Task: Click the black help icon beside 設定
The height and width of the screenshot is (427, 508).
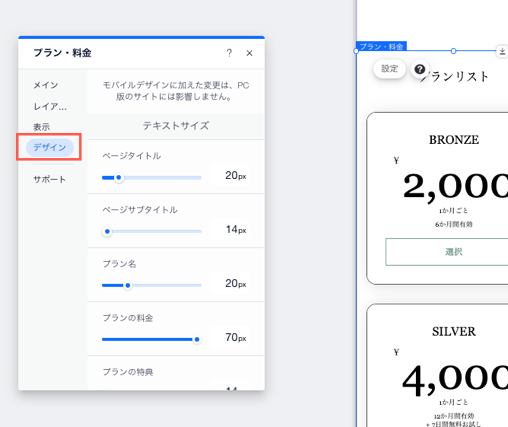Action: point(420,69)
